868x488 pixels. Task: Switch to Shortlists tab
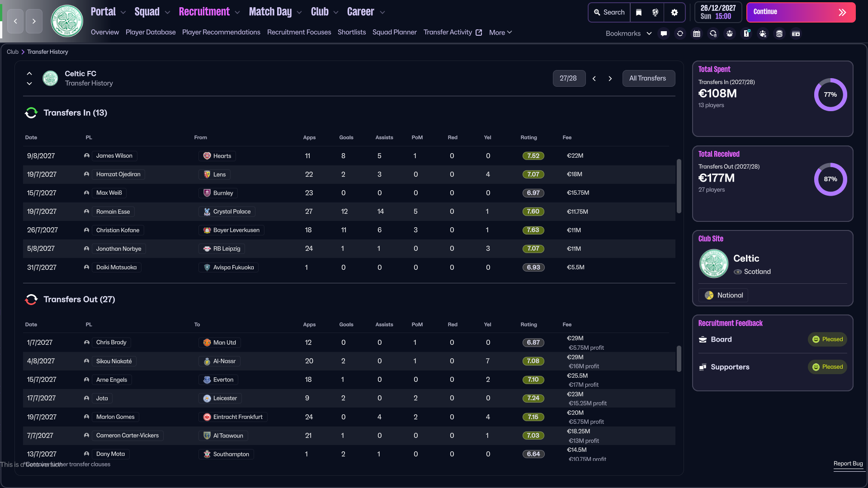pos(351,32)
